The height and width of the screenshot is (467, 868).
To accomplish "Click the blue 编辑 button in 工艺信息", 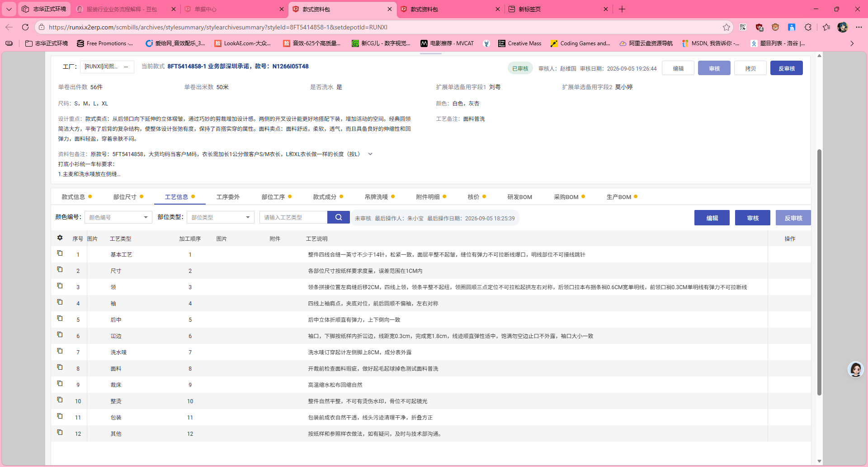I will (x=712, y=218).
